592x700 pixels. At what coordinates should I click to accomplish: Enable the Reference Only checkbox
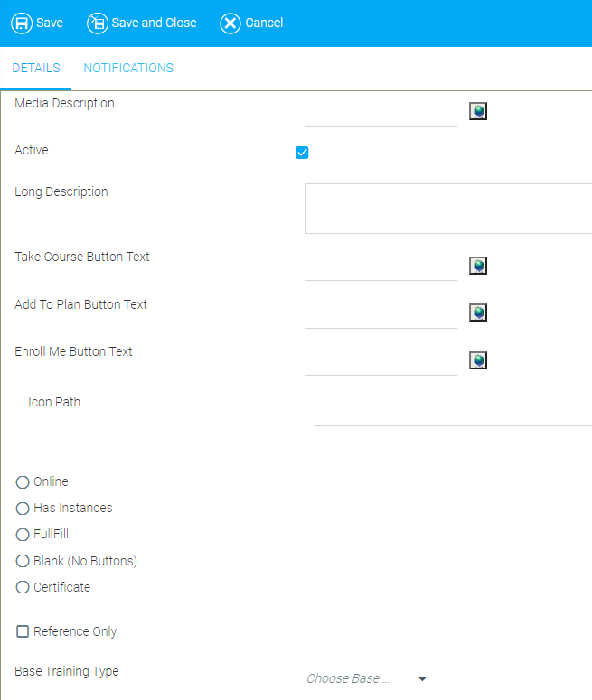tap(23, 631)
